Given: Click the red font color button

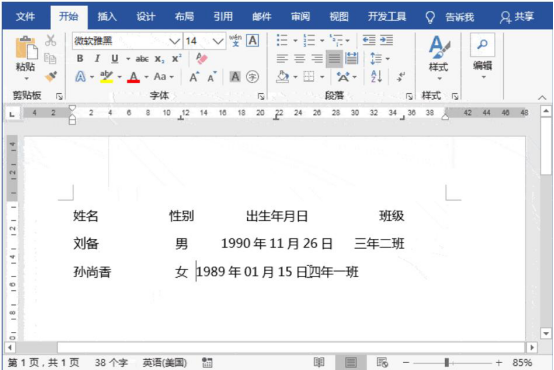Looking at the screenshot, I should point(134,77).
